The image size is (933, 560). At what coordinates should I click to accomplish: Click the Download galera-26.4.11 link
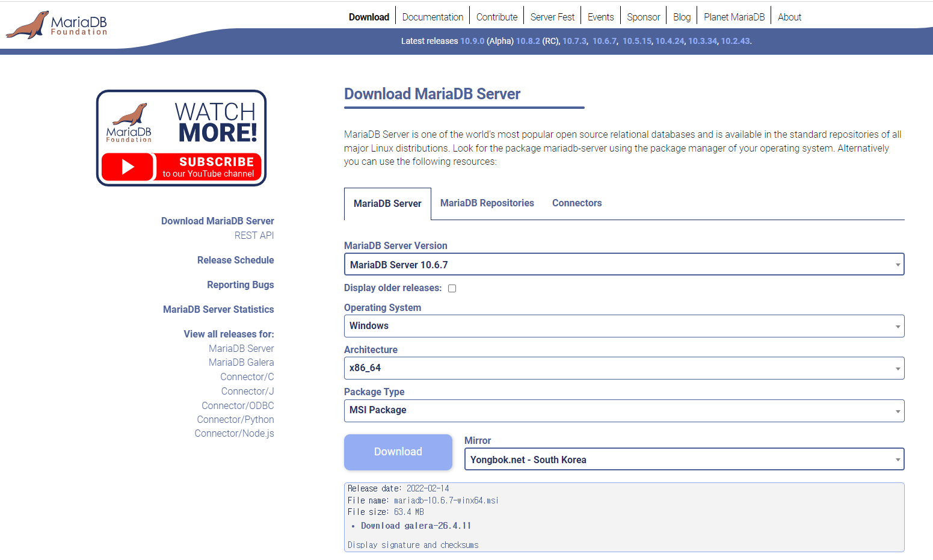click(416, 526)
